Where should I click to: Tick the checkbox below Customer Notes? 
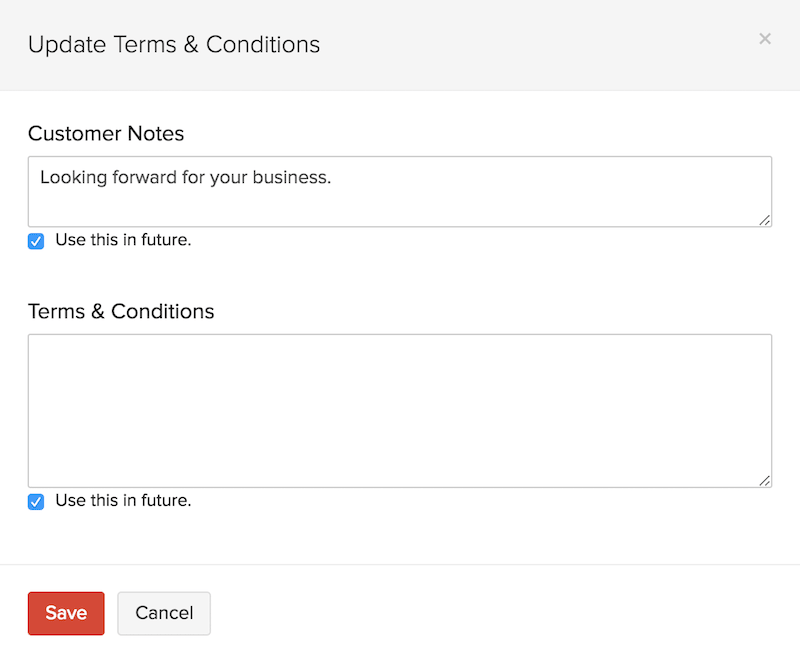(36, 241)
